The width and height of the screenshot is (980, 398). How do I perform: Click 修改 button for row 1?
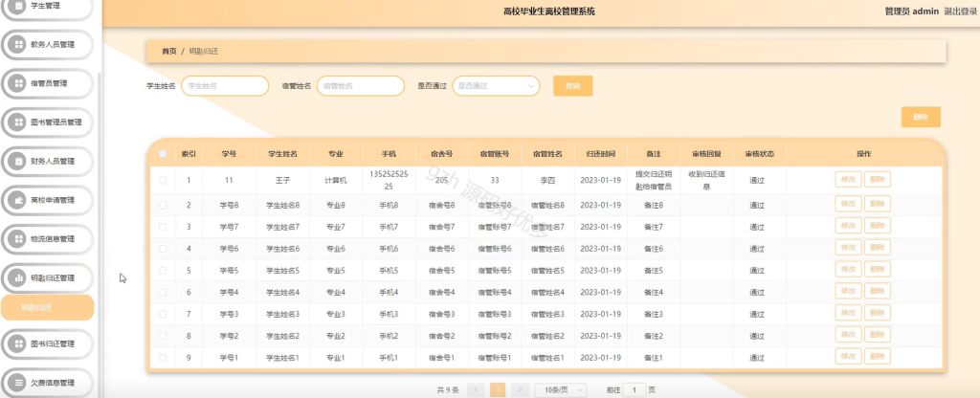[848, 180]
